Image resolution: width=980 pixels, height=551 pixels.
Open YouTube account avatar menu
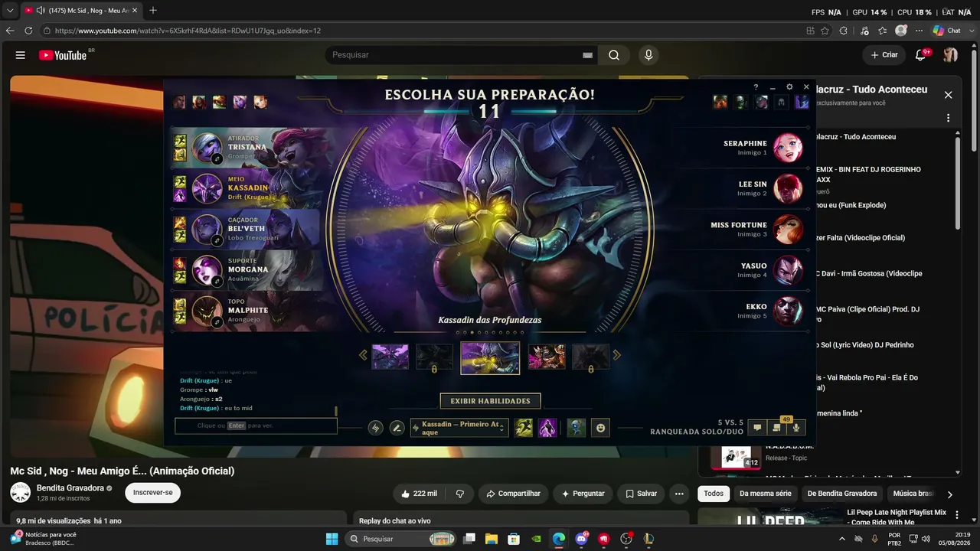950,55
